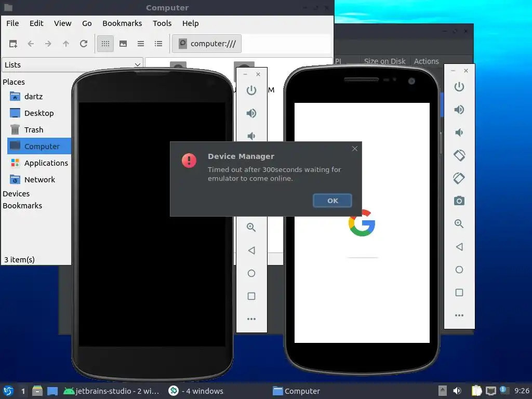Viewport: 532px width, 399px height.
Task: Activate zoom on the left emulator toolbar
Action: (251, 228)
